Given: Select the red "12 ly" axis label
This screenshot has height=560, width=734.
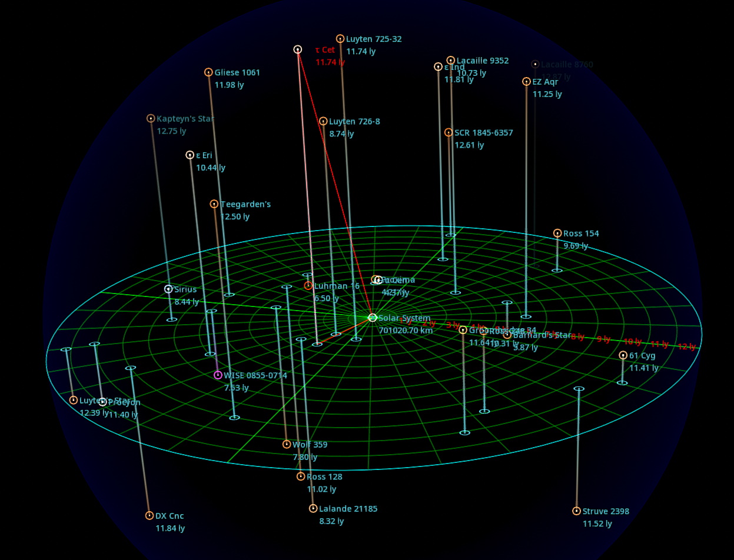Looking at the screenshot, I should pos(686,346).
